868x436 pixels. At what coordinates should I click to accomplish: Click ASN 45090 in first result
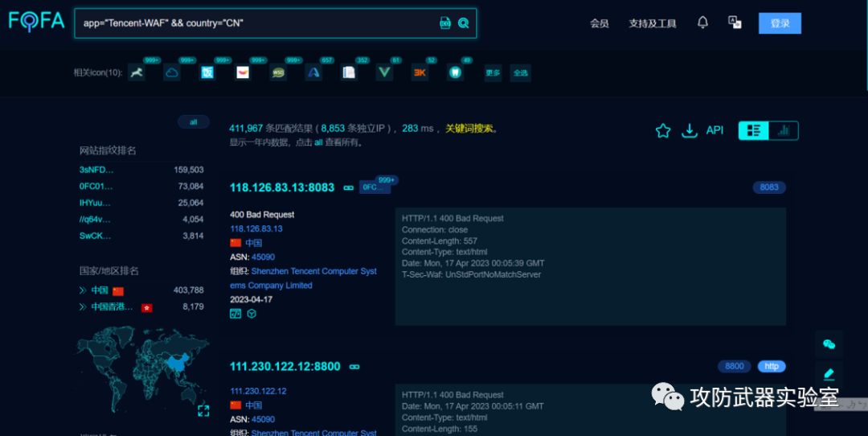[x=263, y=257]
